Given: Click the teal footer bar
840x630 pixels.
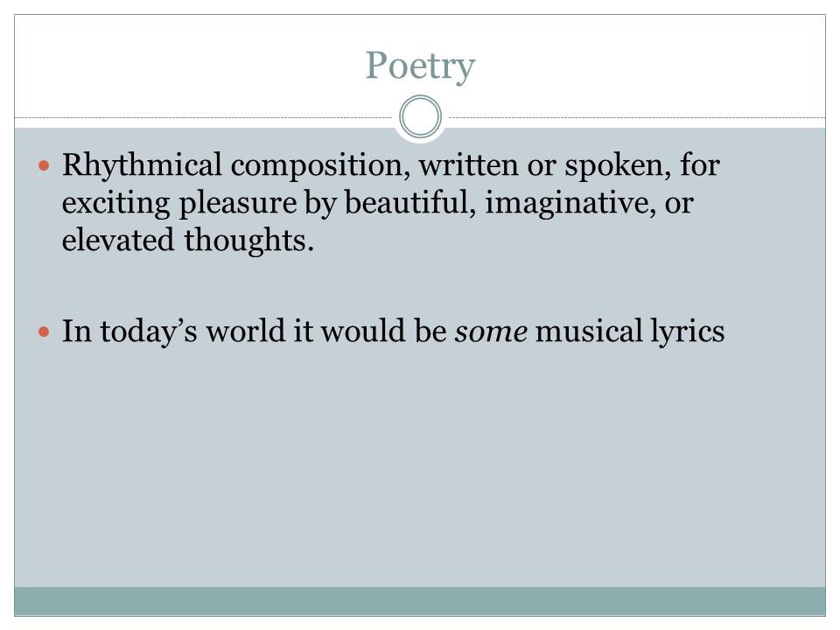Looking at the screenshot, I should tap(420, 601).
